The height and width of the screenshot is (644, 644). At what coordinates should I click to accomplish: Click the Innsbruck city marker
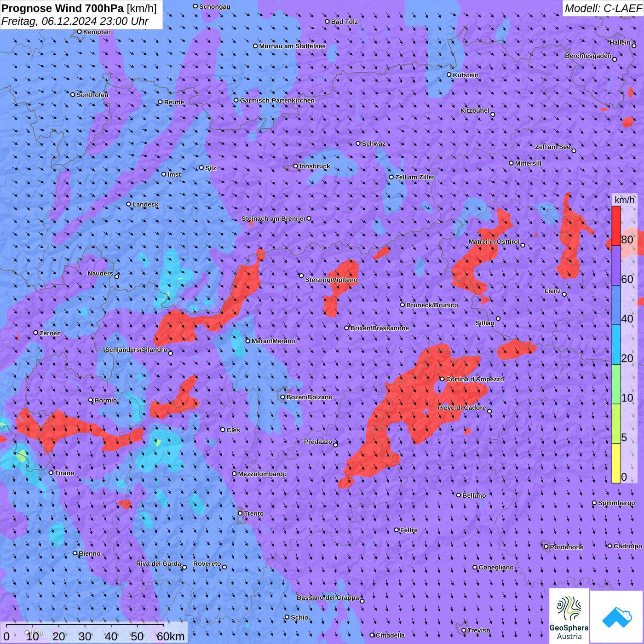point(296,166)
